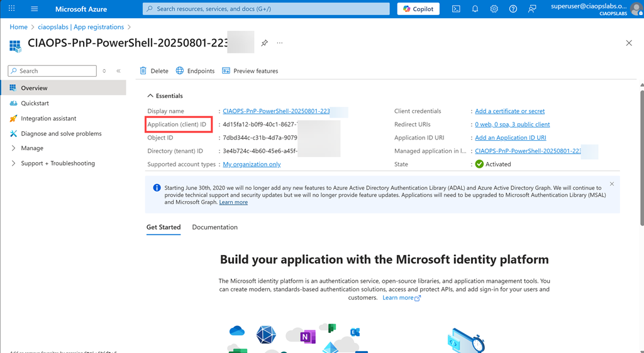Collapse the Essentials section

pos(150,96)
